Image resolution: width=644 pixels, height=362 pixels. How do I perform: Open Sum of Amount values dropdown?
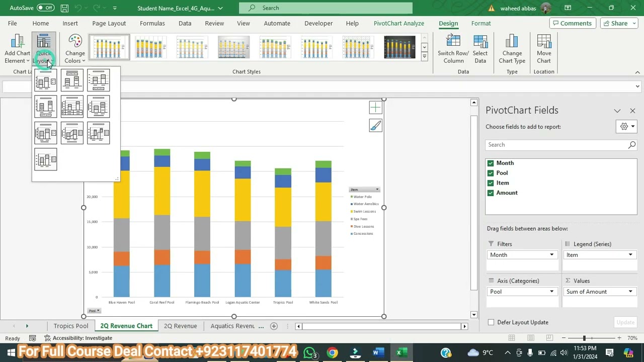630,292
